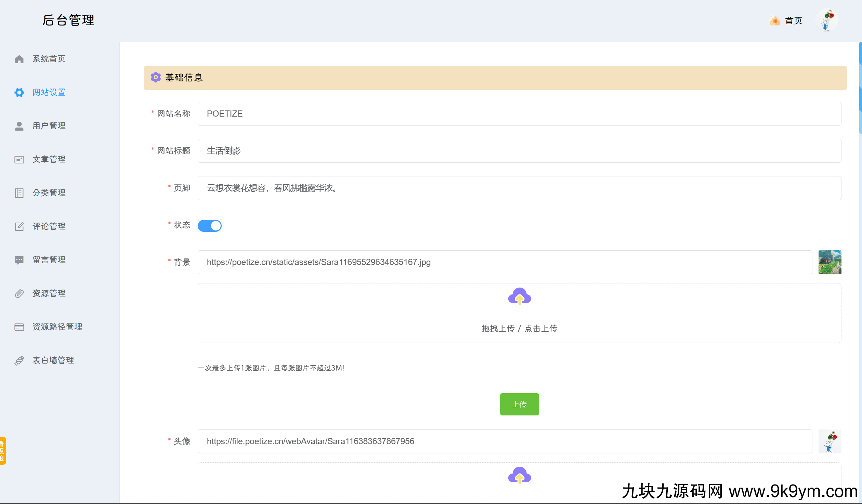
Task: Click the person icon for 用户管理
Action: coord(19,126)
